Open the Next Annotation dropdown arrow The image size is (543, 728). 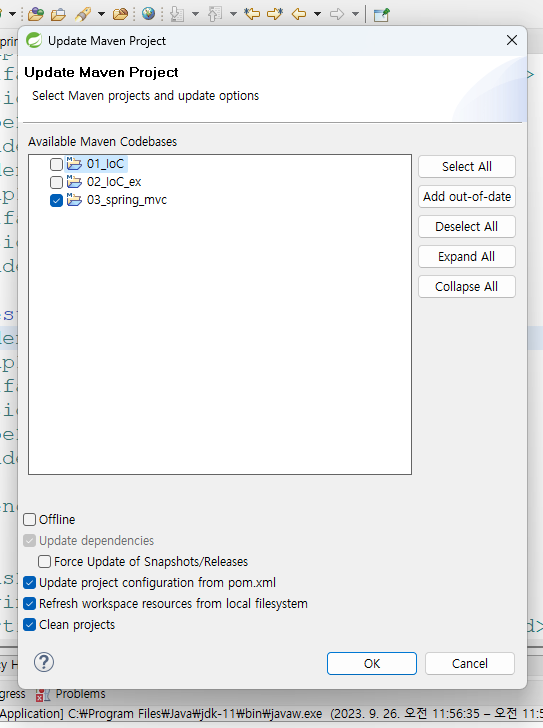click(195, 14)
